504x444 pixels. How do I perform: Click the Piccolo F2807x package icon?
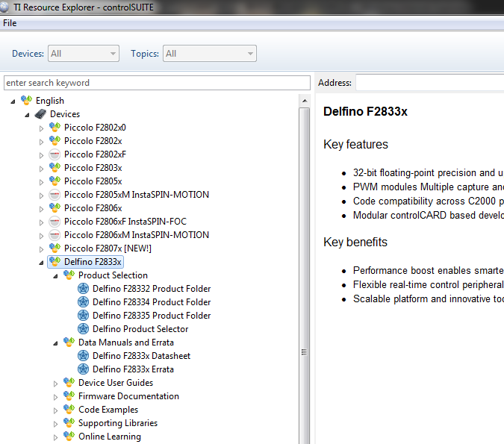coord(55,248)
